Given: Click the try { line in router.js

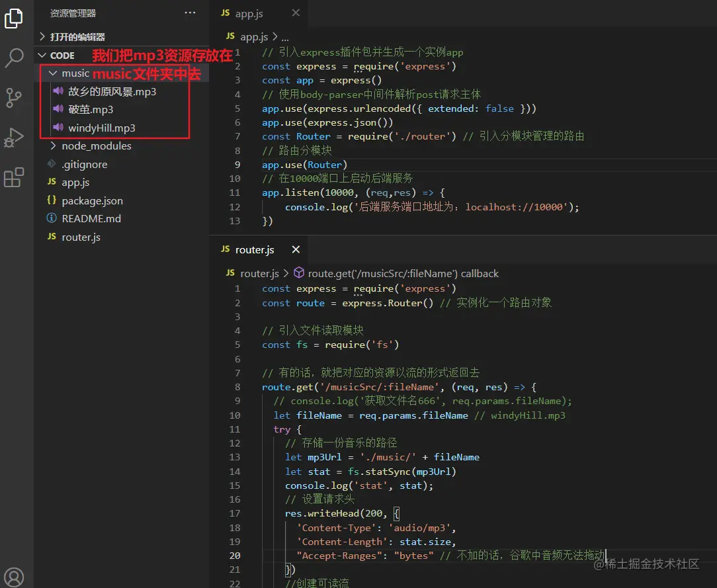Looking at the screenshot, I should tap(287, 429).
